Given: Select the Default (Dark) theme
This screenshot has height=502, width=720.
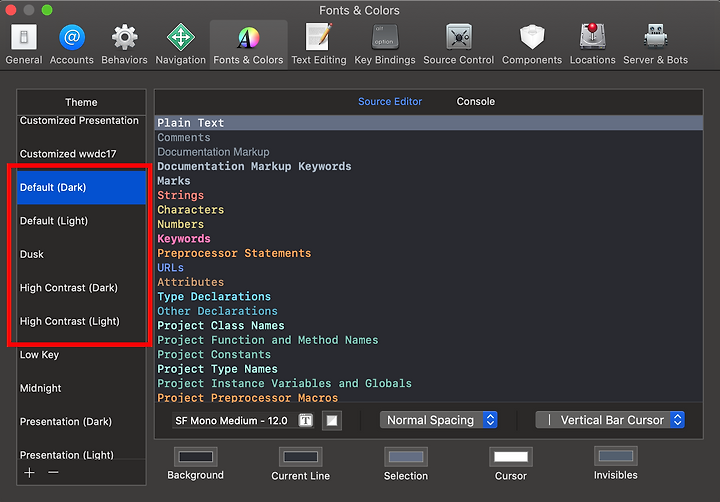Looking at the screenshot, I should 81,187.
